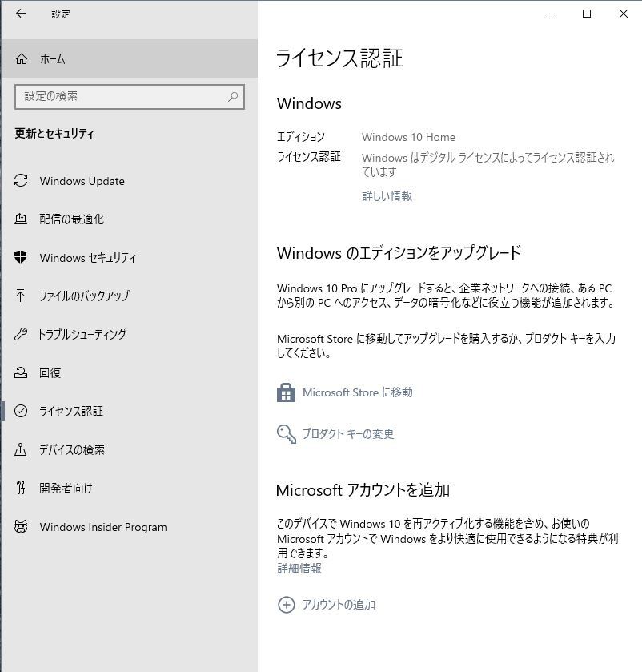Minimize the settings window
The height and width of the screenshot is (672, 642).
(550, 14)
